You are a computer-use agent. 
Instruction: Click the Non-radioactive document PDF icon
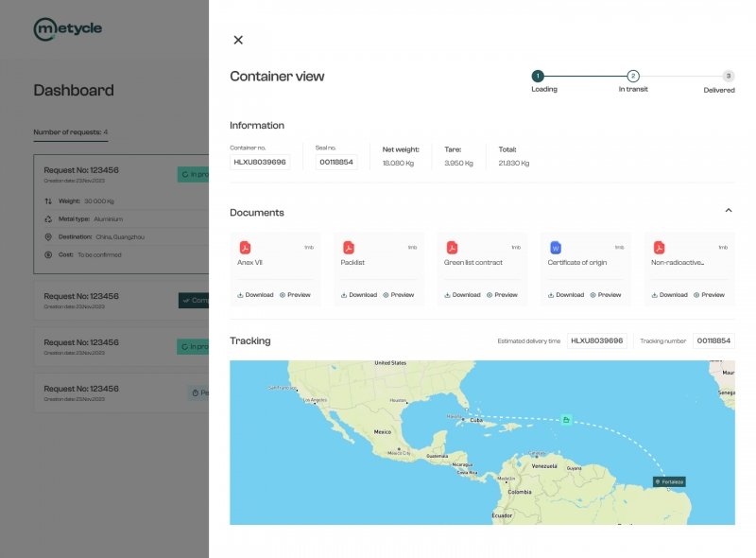660,248
